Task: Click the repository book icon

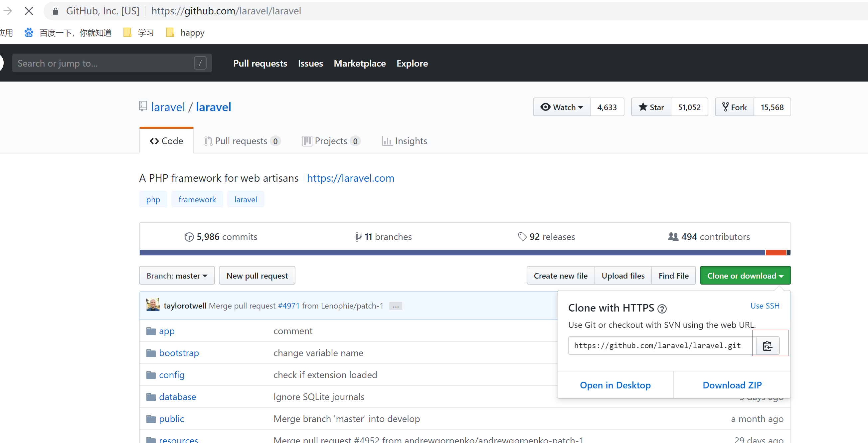Action: 143,106
